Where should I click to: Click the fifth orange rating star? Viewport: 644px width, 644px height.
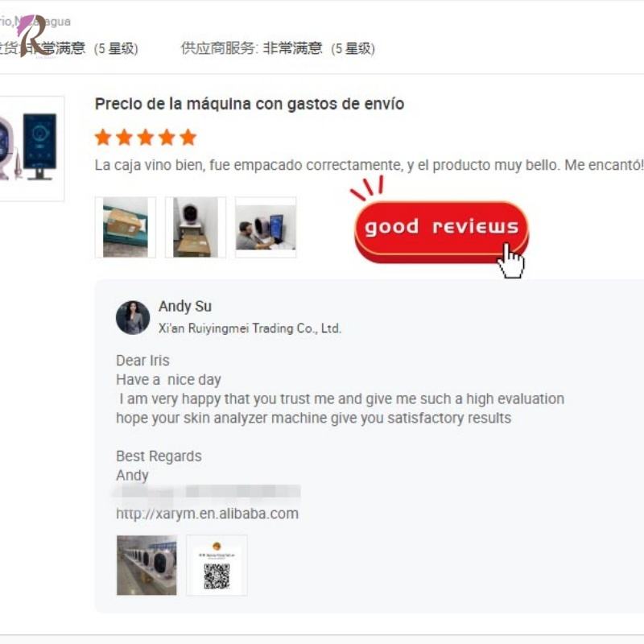(x=188, y=137)
